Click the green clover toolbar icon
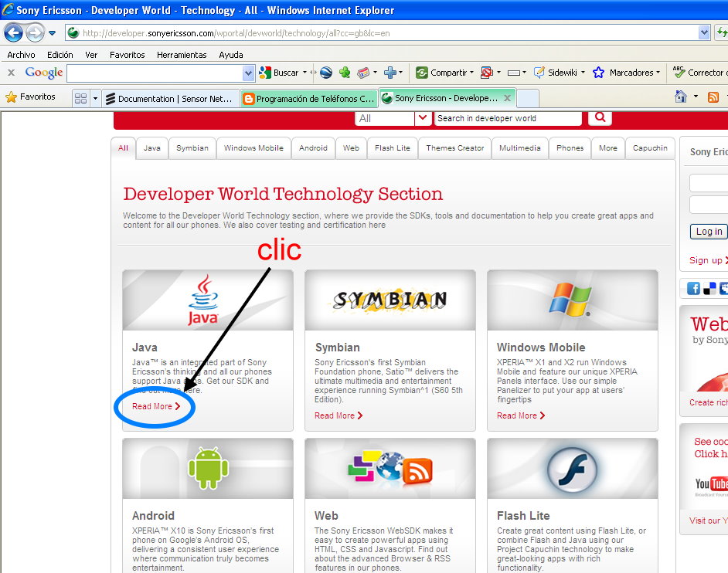Screen dimensions: 728x573 tap(345, 73)
